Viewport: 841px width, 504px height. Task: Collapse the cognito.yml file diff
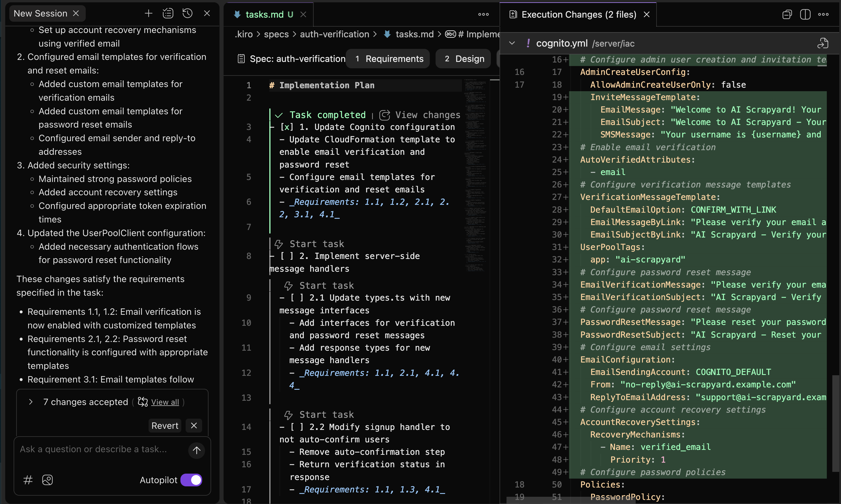pyautogui.click(x=512, y=43)
